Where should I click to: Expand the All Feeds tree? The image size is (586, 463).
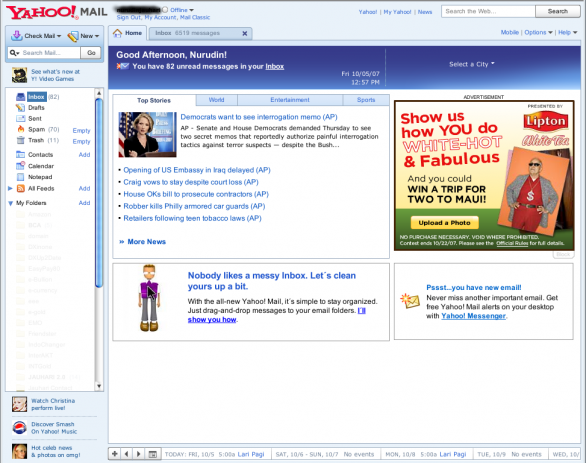pyautogui.click(x=10, y=188)
